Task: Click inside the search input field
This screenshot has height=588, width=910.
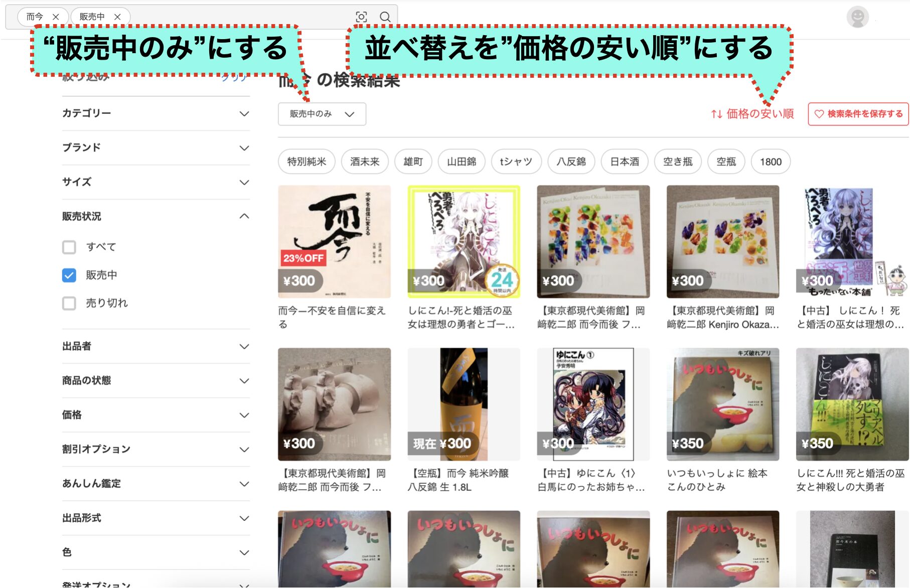Action: point(241,17)
